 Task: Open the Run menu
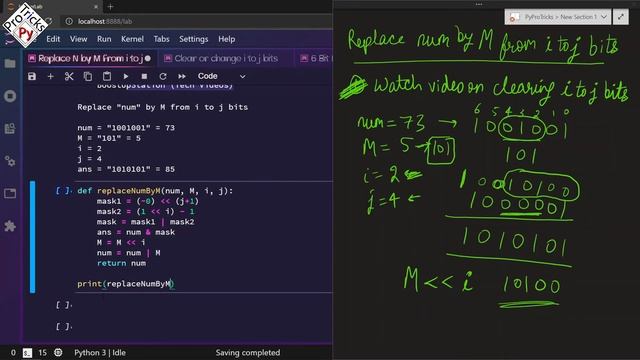point(104,39)
